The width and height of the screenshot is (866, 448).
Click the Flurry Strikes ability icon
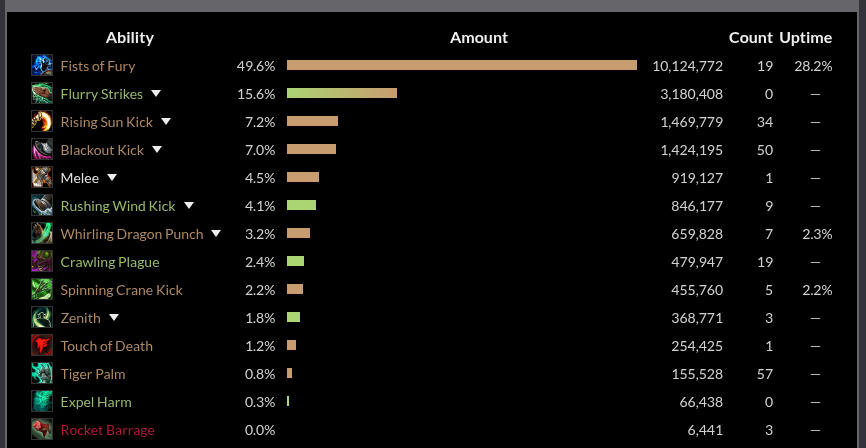(x=42, y=94)
